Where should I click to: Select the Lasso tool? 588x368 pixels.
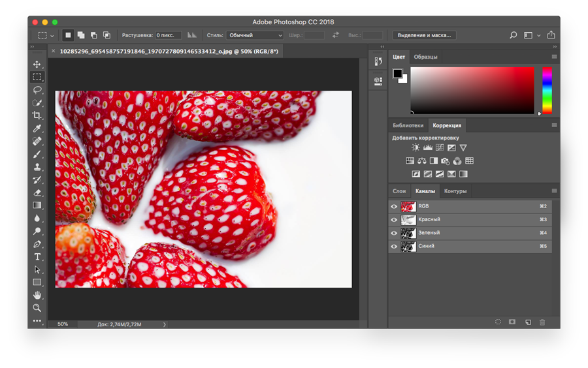37,90
